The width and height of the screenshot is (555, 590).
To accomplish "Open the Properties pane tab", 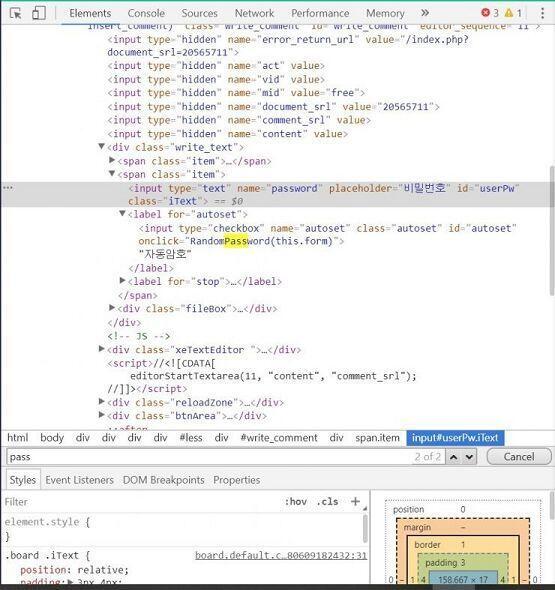I will click(237, 480).
